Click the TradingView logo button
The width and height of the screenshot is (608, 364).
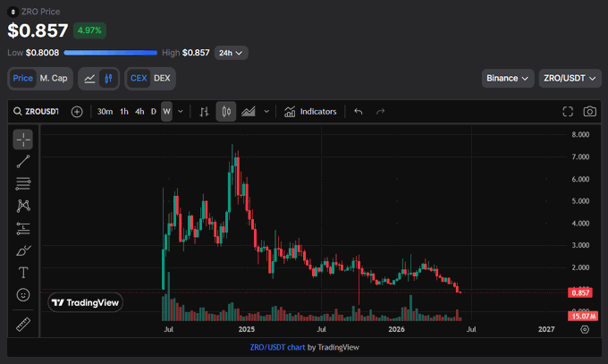pyautogui.click(x=85, y=302)
